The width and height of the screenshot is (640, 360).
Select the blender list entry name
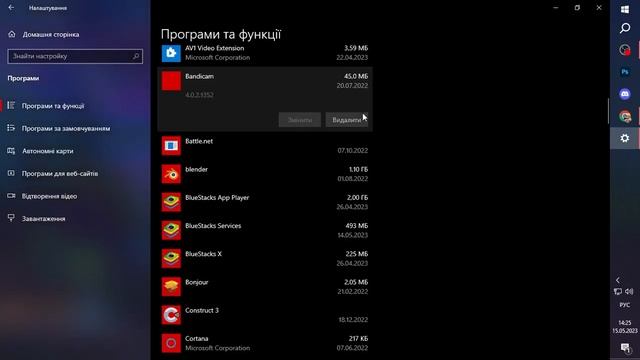click(196, 169)
